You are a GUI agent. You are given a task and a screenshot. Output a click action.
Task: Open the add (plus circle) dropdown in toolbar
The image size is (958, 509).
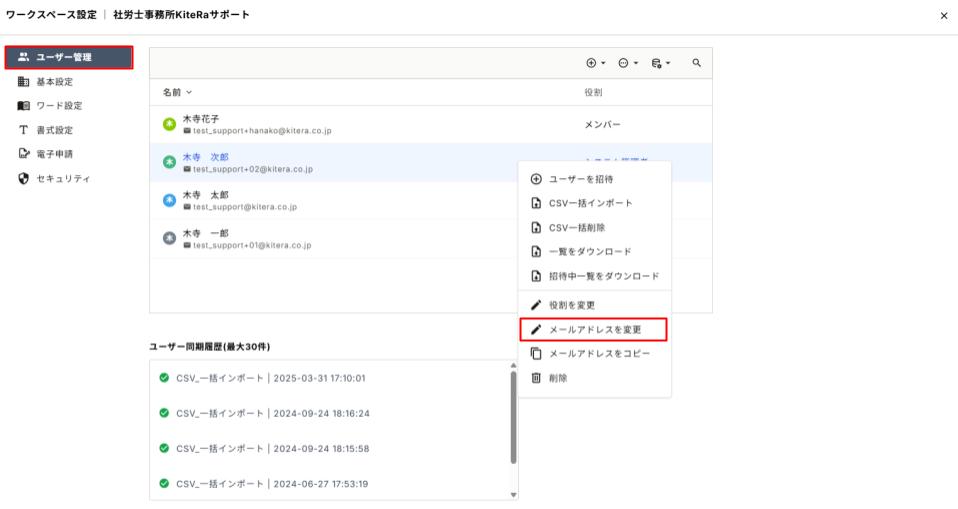pyautogui.click(x=595, y=63)
